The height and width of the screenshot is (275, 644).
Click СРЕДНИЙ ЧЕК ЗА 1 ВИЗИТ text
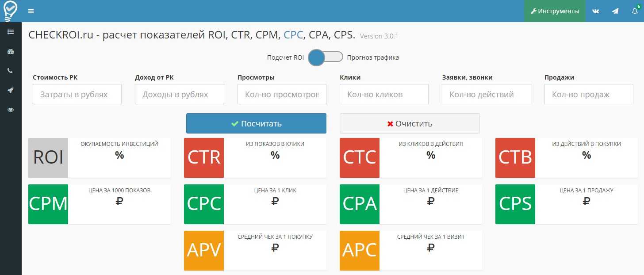click(x=431, y=237)
